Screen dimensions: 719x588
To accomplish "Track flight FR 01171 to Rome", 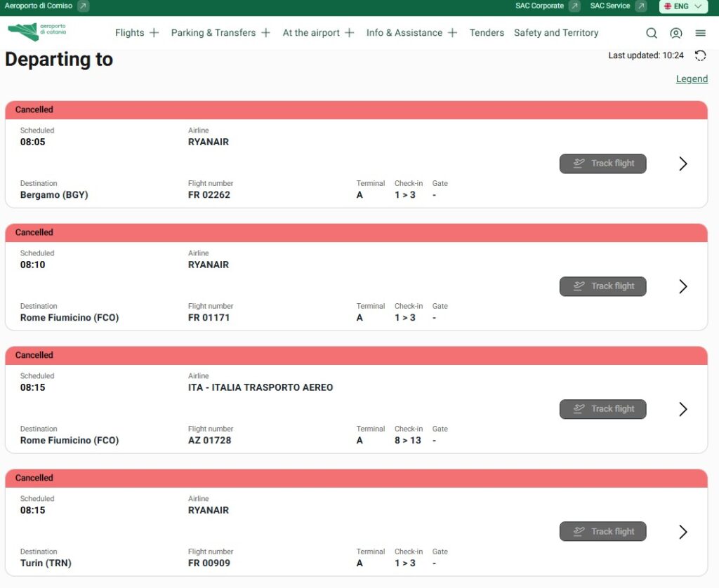I will coord(602,286).
